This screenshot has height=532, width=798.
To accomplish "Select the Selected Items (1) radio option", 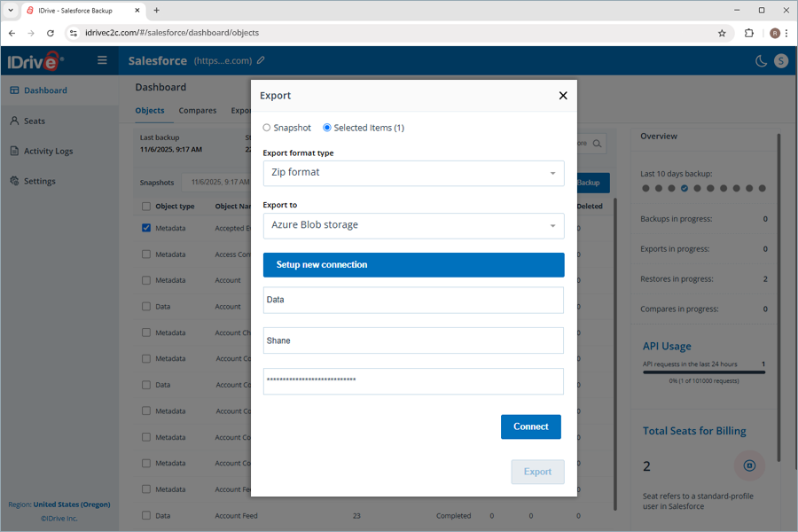I will (x=327, y=128).
